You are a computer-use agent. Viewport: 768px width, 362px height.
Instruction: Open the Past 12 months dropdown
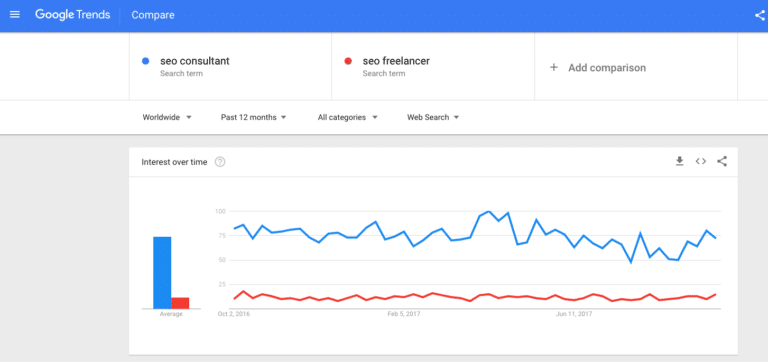tap(254, 118)
